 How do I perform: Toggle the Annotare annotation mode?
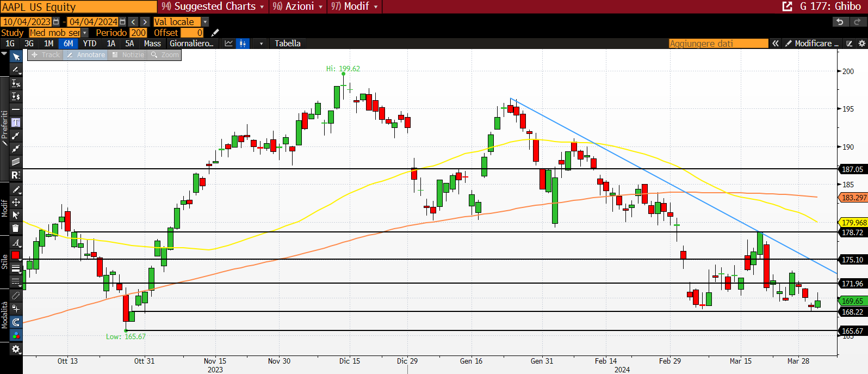pyautogui.click(x=86, y=55)
